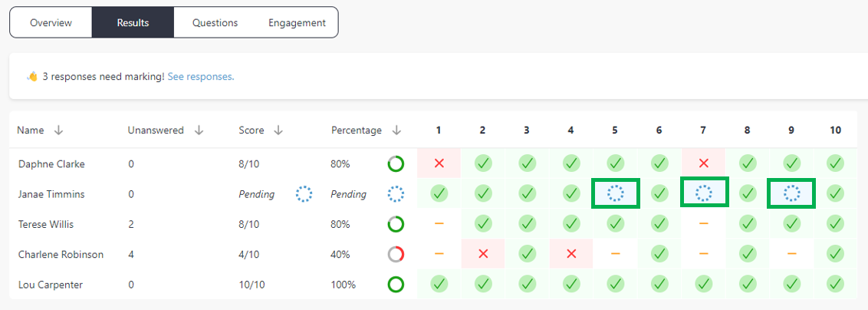
Task: Select the name Terese Willis
Action: coord(46,224)
